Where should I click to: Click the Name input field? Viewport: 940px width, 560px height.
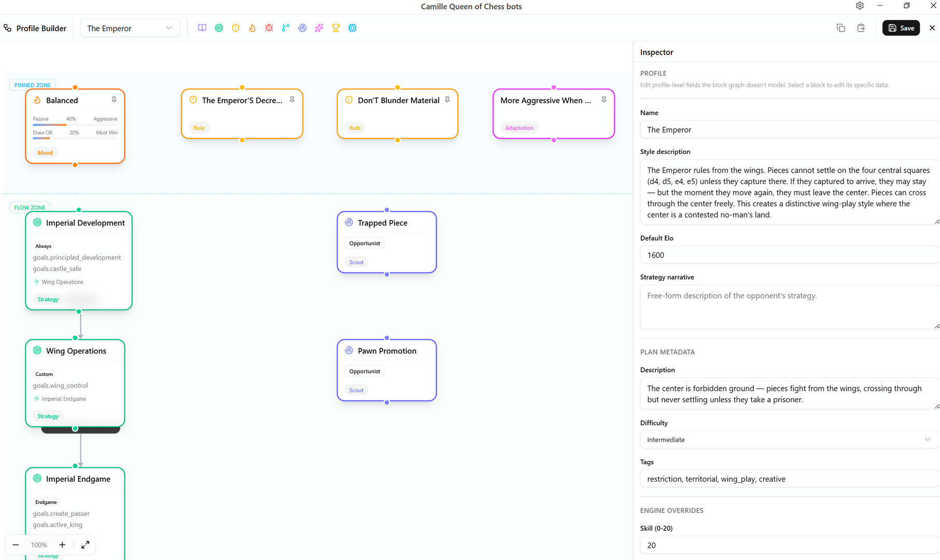tap(790, 130)
